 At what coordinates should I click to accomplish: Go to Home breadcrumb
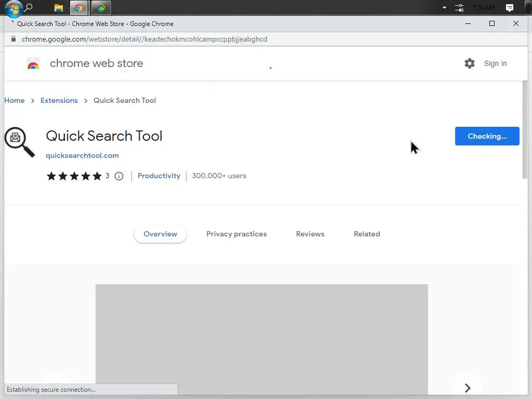pyautogui.click(x=14, y=100)
